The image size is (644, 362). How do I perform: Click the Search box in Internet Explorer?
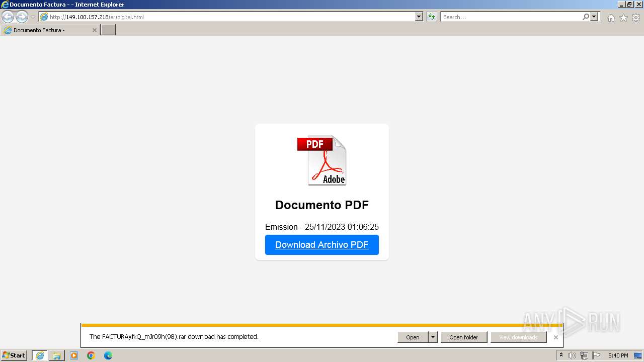point(511,17)
